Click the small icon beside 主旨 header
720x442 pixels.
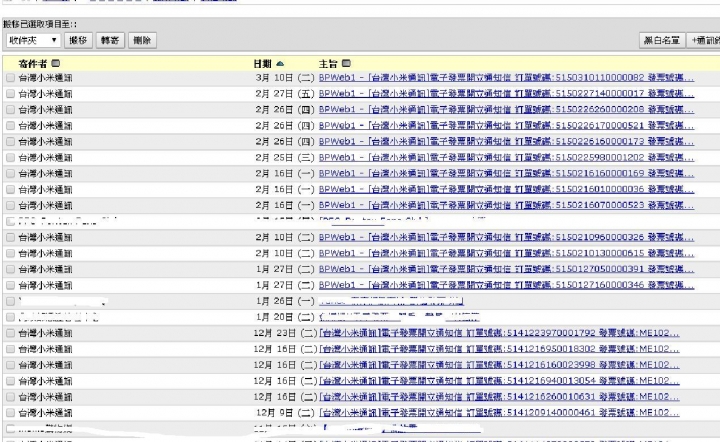[x=346, y=63]
